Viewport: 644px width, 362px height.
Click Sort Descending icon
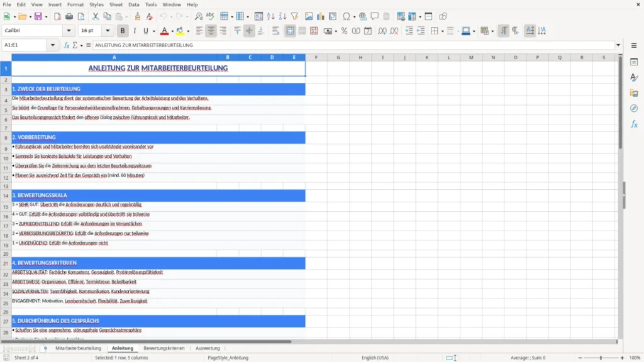coord(282,16)
